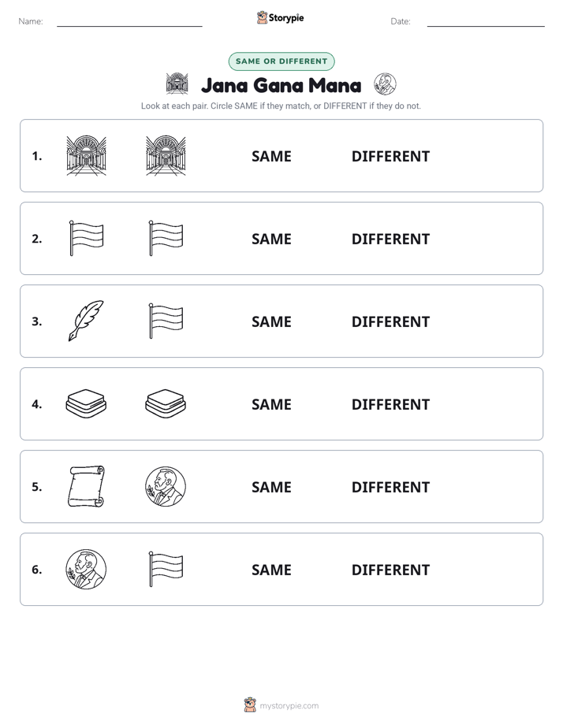
Task: Click the flag icon in row 3
Action: click(x=166, y=321)
